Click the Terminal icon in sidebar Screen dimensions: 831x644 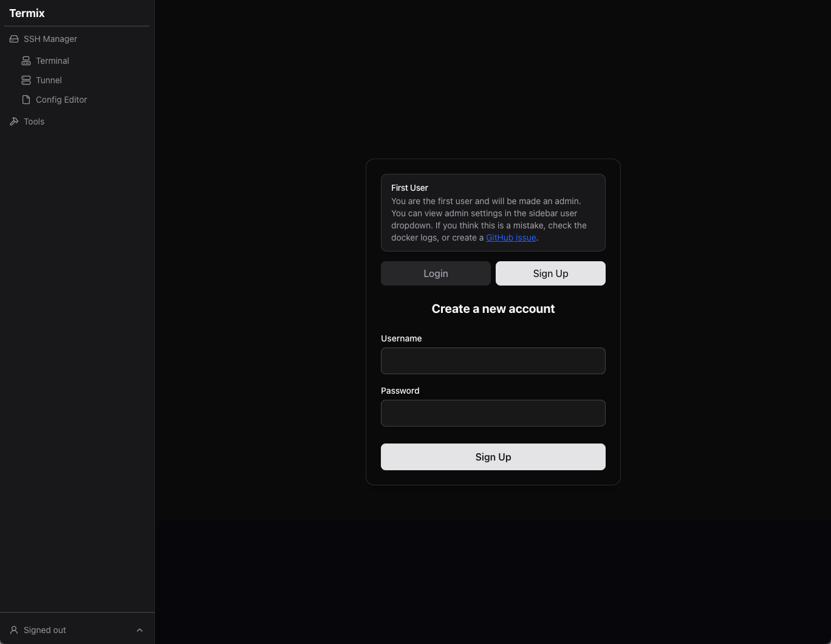pos(26,61)
